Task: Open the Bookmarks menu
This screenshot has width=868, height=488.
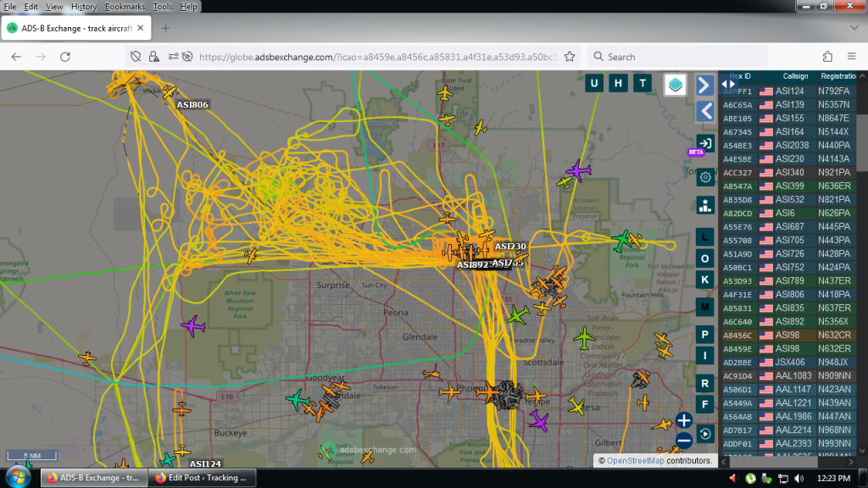Action: click(x=125, y=7)
